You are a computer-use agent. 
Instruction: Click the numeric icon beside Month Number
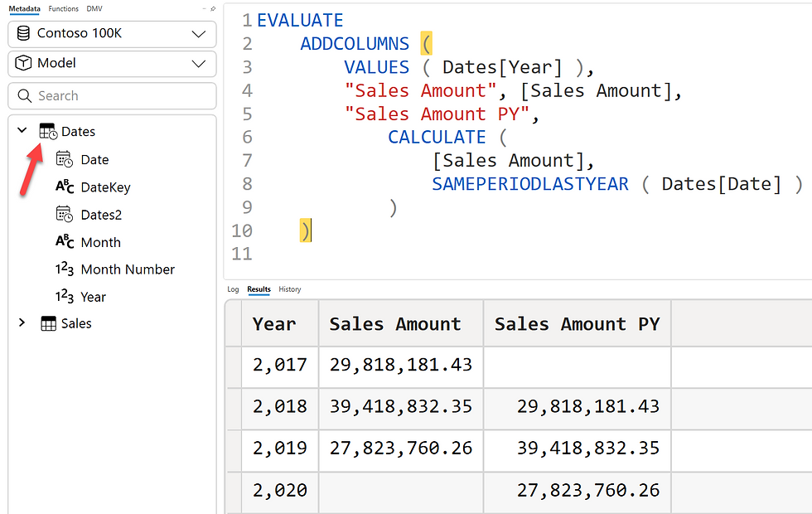click(x=65, y=269)
